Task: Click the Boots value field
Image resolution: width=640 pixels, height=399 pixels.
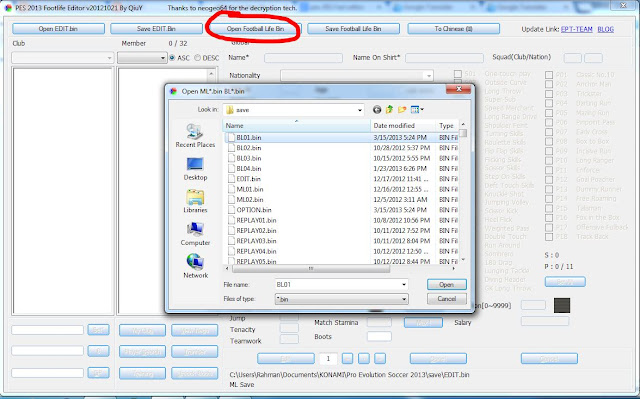Action: [x=379, y=337]
